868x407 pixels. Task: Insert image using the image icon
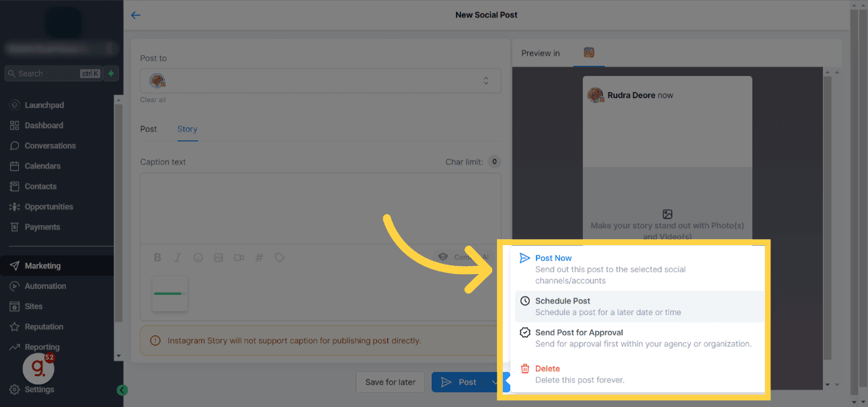219,257
